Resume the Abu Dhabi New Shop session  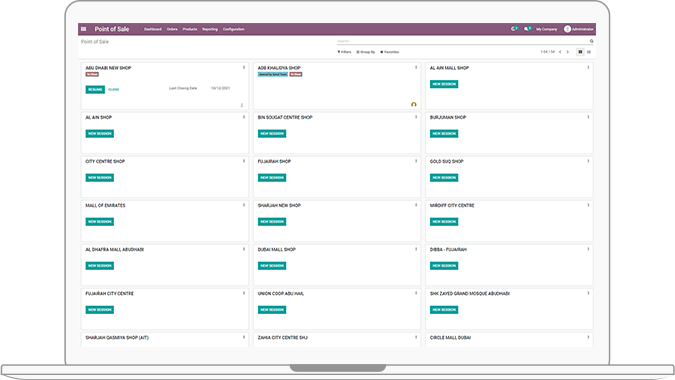95,90
